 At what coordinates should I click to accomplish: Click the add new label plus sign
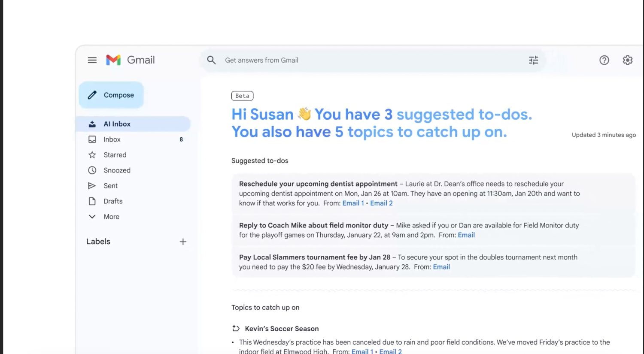tap(183, 241)
